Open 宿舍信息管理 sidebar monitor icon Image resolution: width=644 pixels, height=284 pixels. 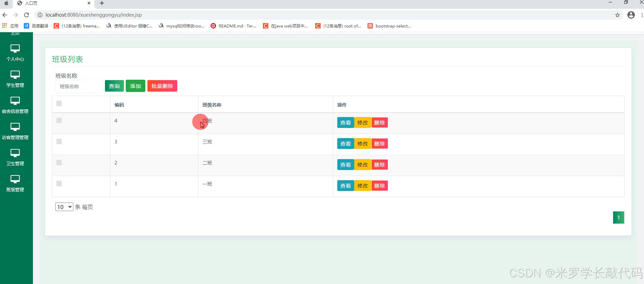pos(15,101)
